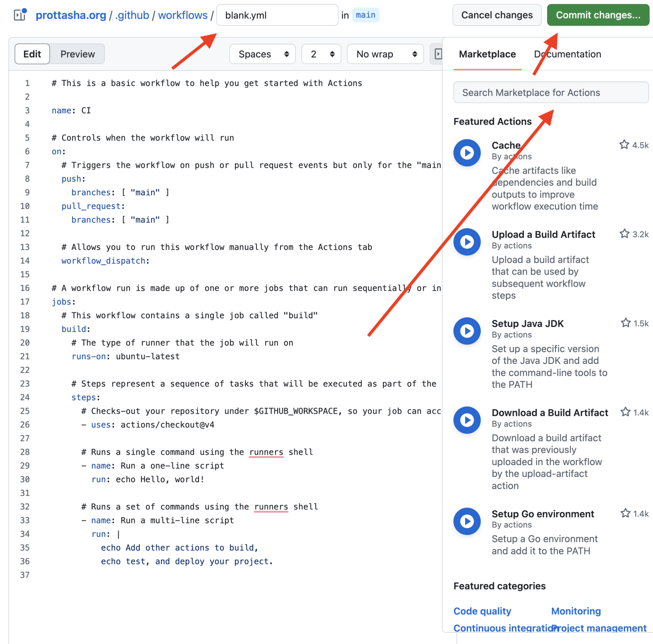
Task: Click the Cancel changes button
Action: (x=496, y=15)
